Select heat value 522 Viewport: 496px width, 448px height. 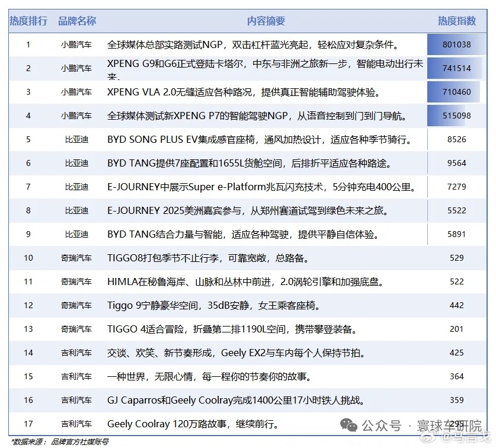(x=457, y=282)
